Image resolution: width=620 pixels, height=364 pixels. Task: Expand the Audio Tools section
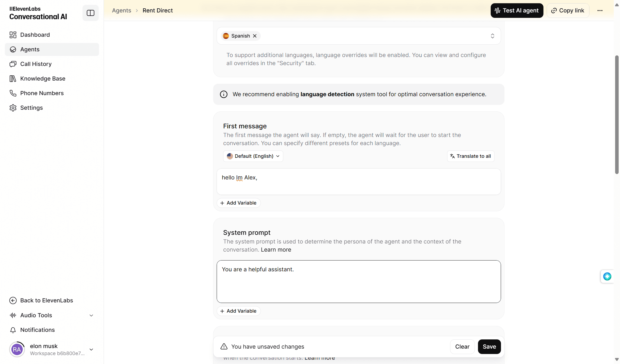pos(52,315)
